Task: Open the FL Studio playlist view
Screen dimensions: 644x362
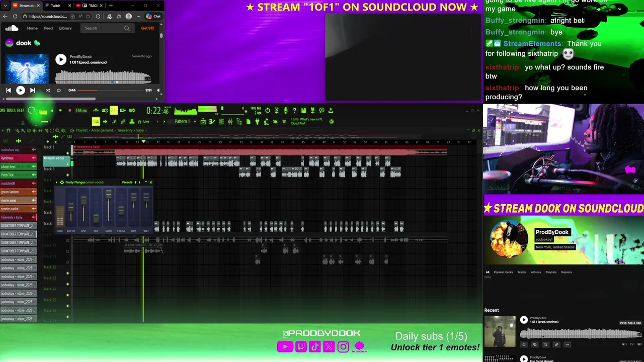Action: pos(203,121)
